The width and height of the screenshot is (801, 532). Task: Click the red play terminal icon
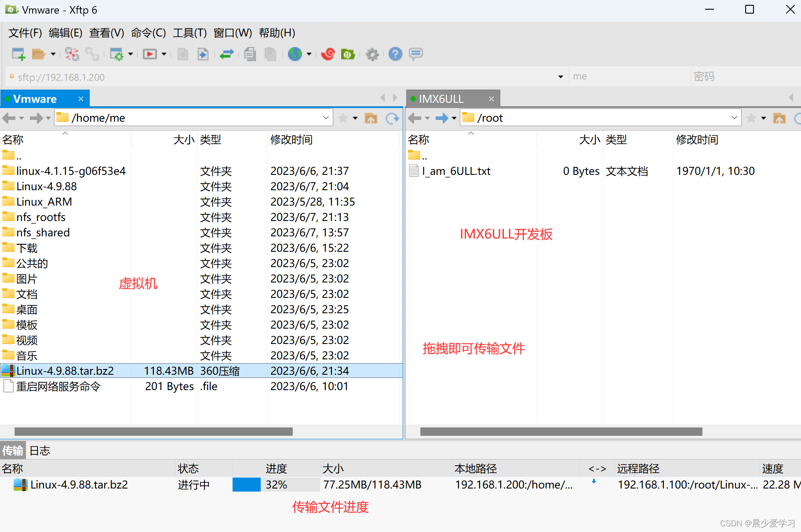point(150,54)
